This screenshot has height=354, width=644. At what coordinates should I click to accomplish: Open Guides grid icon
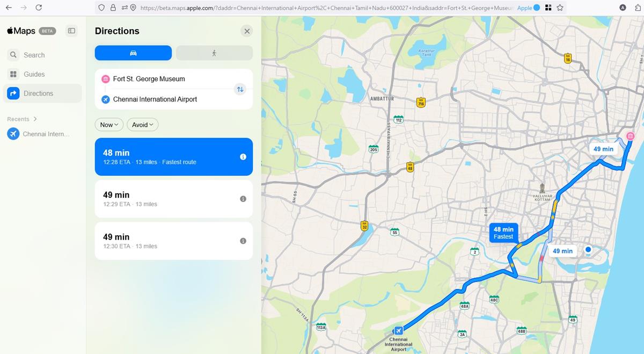13,74
